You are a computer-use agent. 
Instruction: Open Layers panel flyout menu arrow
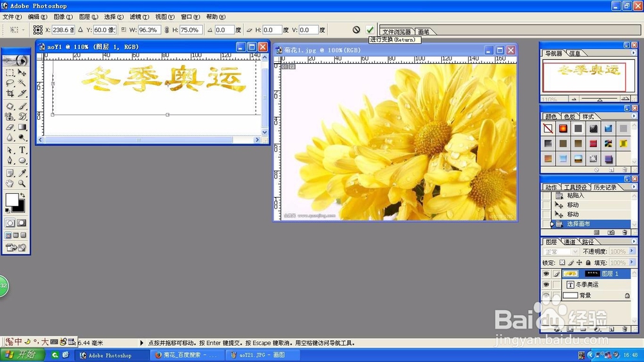click(634, 242)
